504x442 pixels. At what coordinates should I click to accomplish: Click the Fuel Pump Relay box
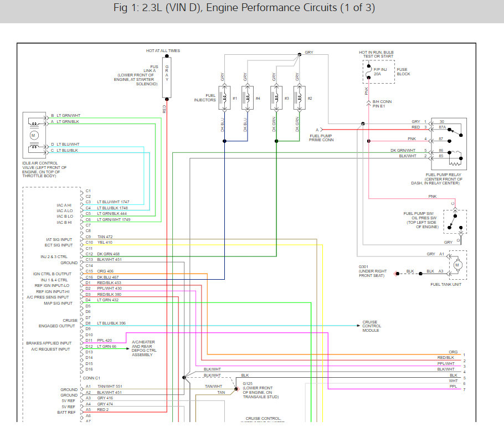tap(449, 143)
